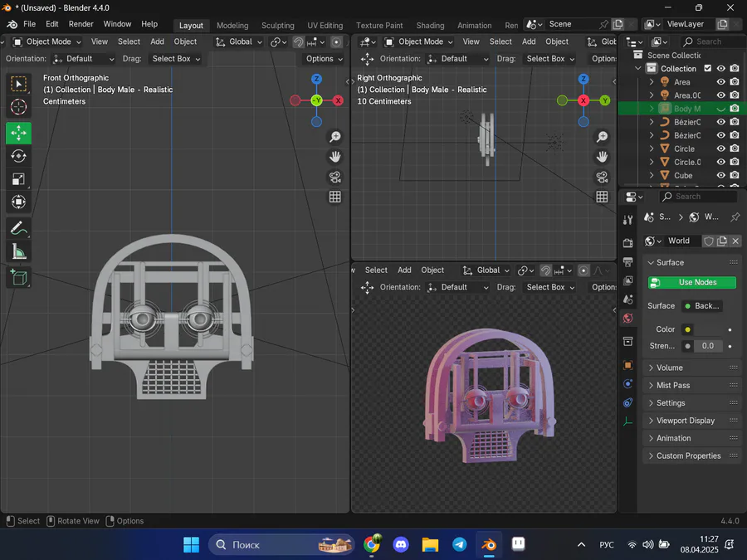Click the red X axis on Front viewport gizmo
This screenshot has height=560, width=747.
pyautogui.click(x=338, y=100)
